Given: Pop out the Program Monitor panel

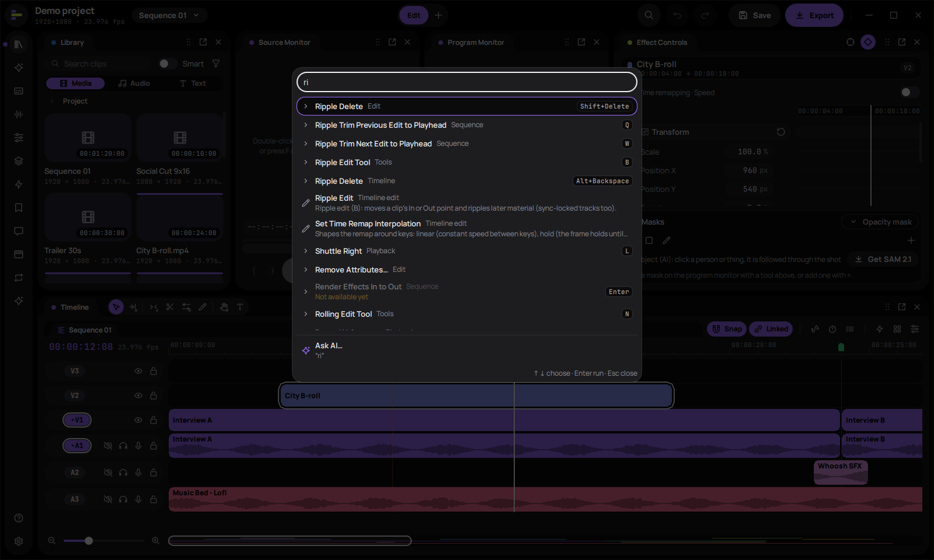Looking at the screenshot, I should pos(581,42).
